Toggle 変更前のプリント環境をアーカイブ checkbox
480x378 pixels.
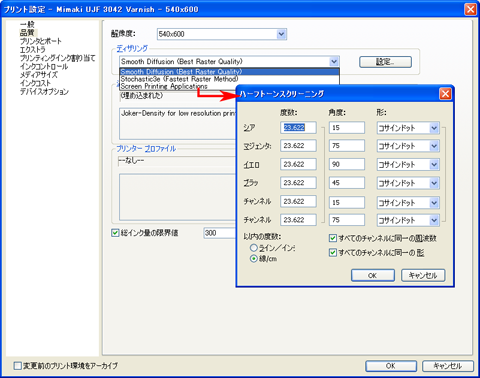point(17,366)
